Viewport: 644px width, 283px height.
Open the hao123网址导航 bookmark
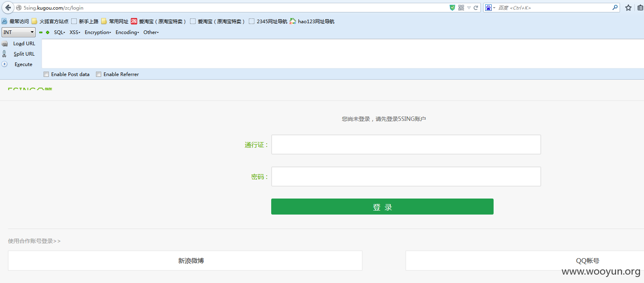pyautogui.click(x=312, y=21)
